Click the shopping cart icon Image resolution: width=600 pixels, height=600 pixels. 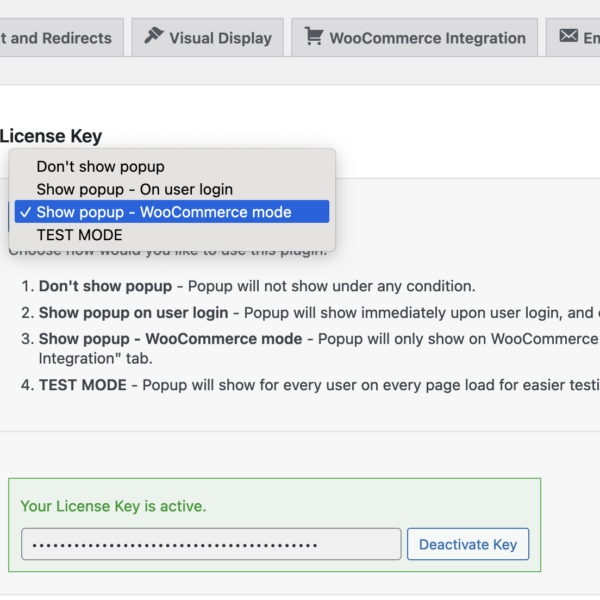click(314, 36)
